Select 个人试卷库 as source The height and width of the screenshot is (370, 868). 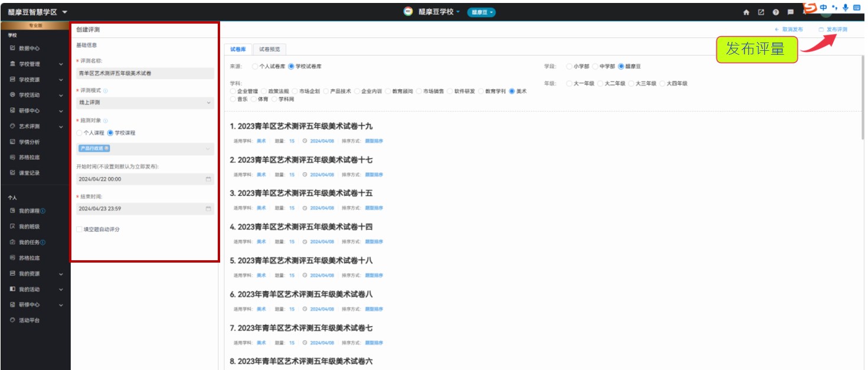point(255,67)
